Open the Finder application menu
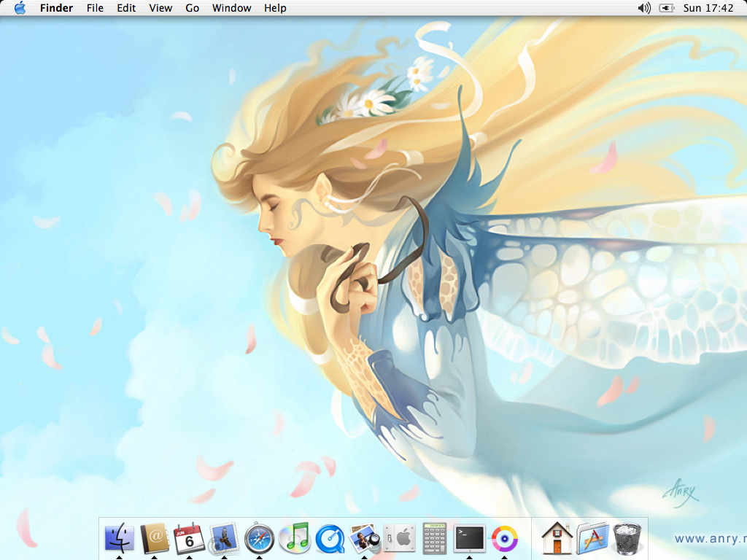This screenshot has height=560, width=747. click(x=56, y=8)
